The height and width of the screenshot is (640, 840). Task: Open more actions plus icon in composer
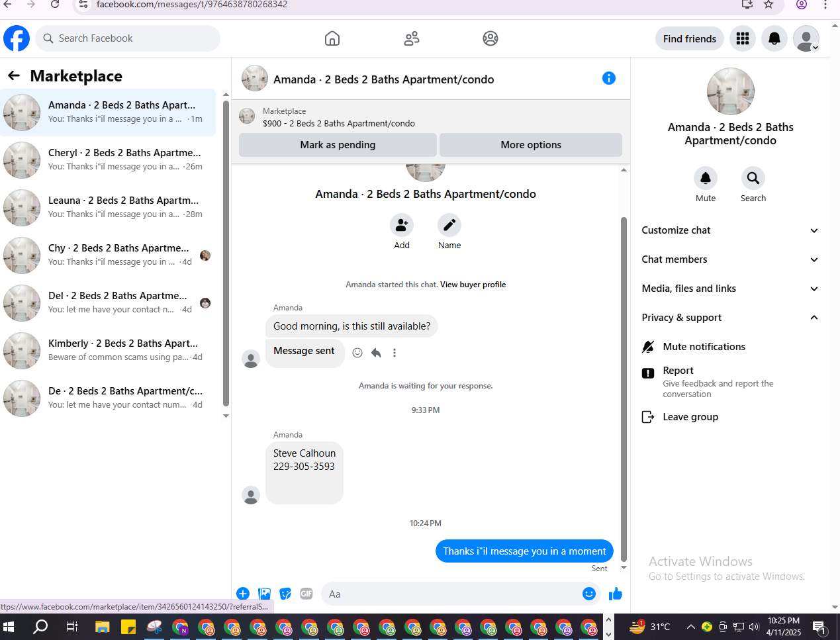tap(243, 594)
